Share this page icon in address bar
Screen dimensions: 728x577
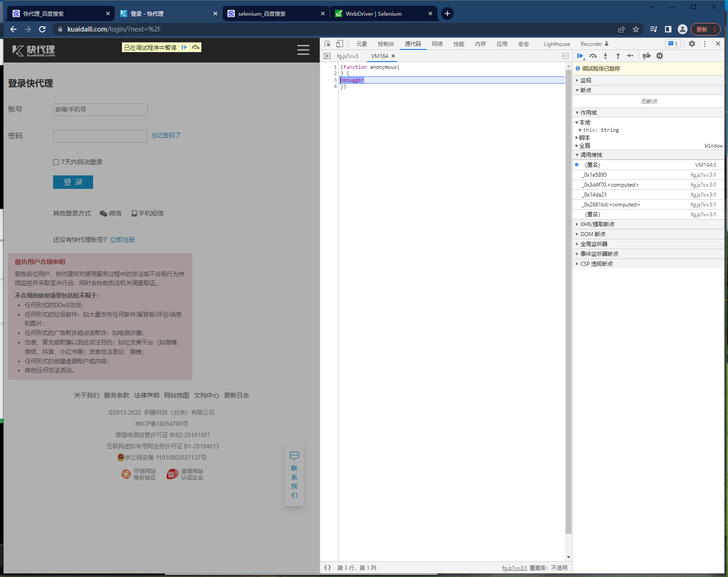coord(621,29)
